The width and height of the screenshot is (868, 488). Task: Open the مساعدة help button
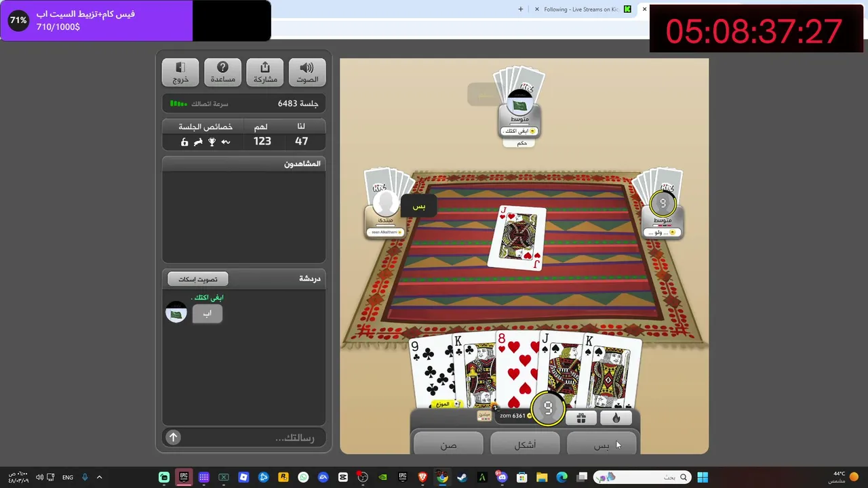[222, 73]
